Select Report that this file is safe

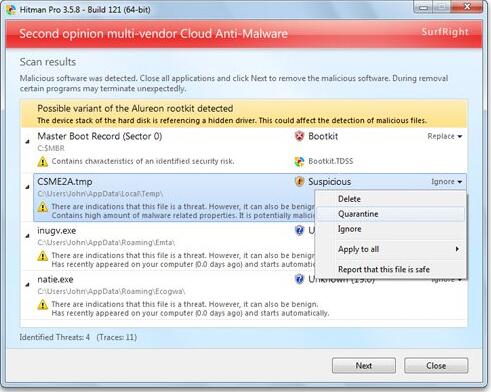[390, 269]
